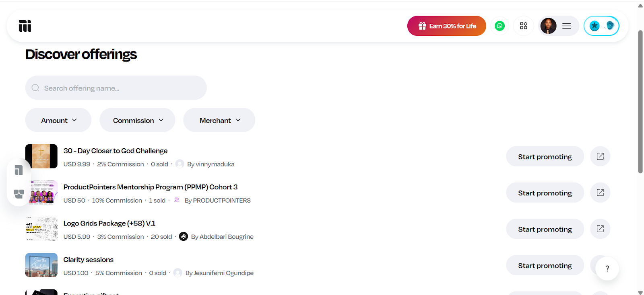Focus the Search offering name field

pyautogui.click(x=116, y=88)
